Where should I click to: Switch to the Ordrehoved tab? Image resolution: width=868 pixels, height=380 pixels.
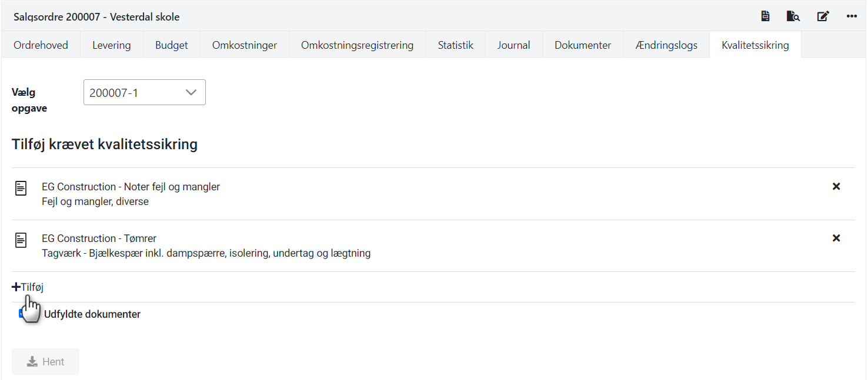(x=41, y=45)
